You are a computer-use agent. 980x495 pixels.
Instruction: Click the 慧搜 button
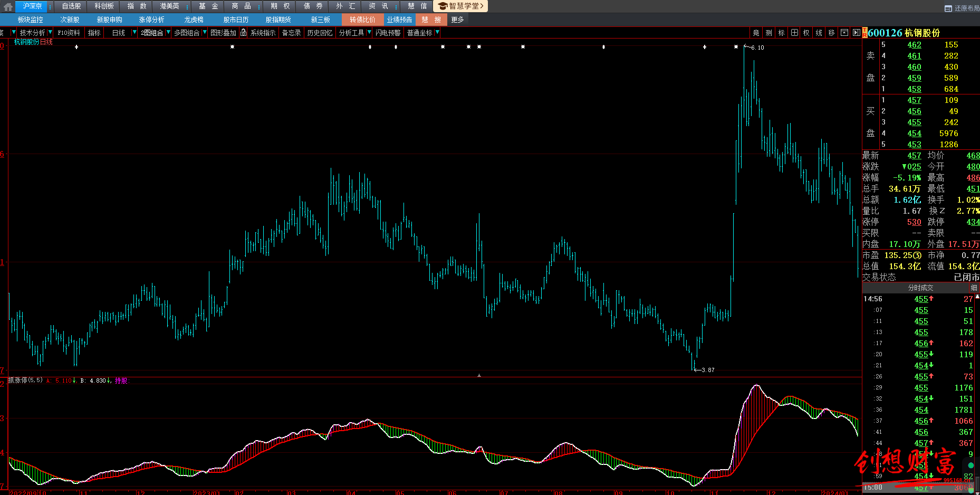click(431, 20)
